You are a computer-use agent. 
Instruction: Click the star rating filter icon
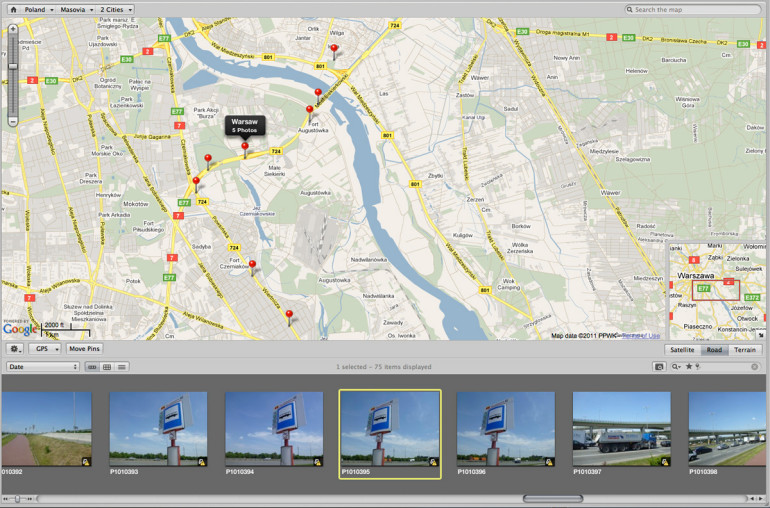[688, 367]
